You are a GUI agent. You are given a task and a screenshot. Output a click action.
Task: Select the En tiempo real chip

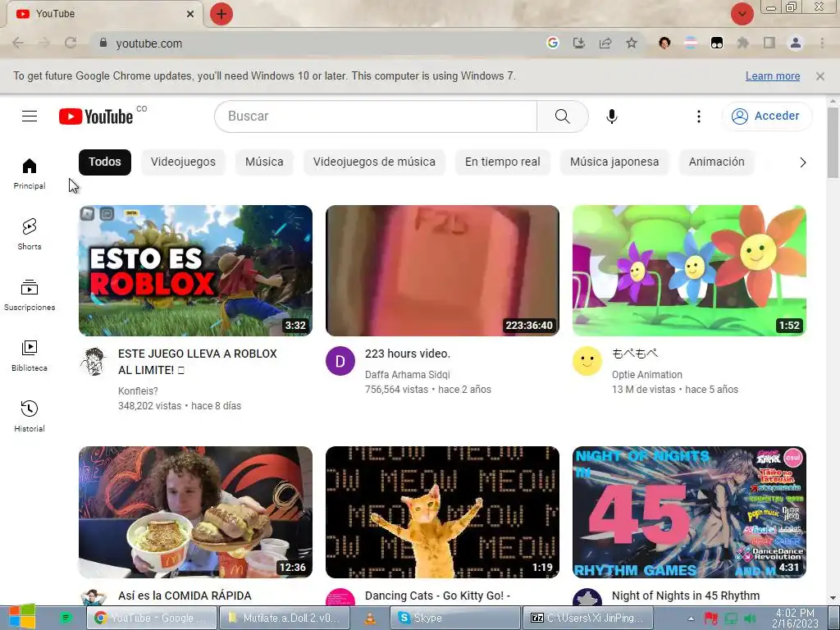click(503, 162)
